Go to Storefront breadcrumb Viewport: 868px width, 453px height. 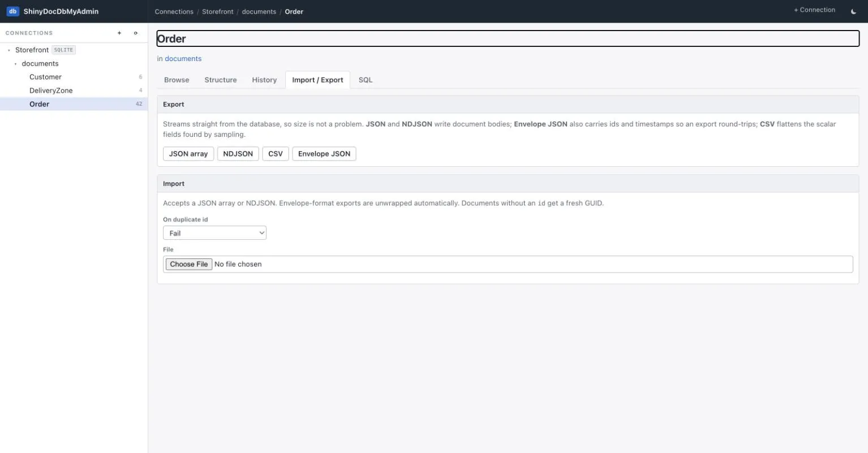[x=218, y=11]
